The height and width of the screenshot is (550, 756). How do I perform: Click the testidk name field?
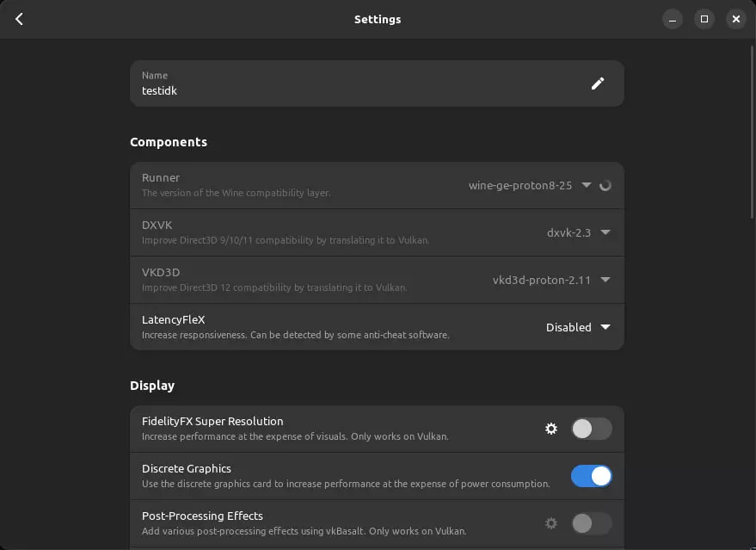coord(344,83)
